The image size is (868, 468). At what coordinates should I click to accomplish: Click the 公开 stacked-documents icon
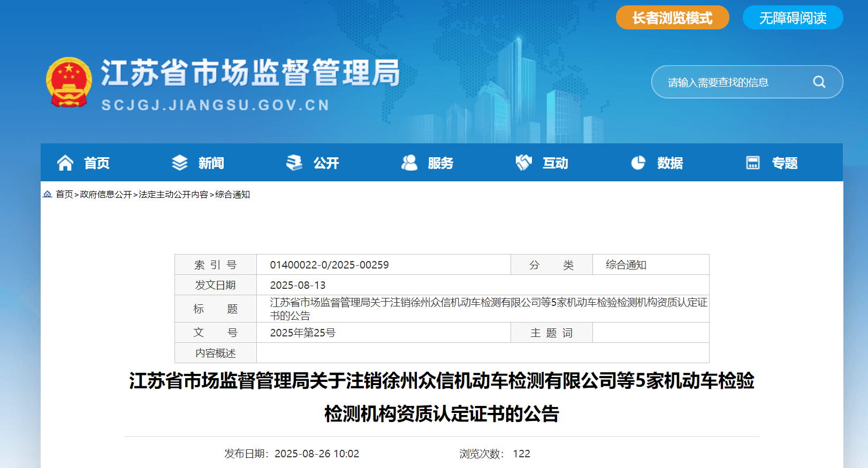294,163
